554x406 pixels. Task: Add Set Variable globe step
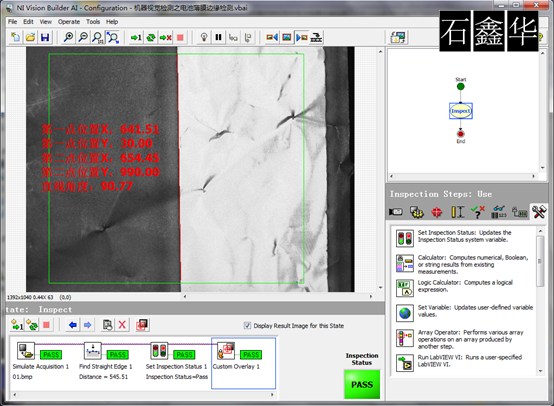click(465, 312)
